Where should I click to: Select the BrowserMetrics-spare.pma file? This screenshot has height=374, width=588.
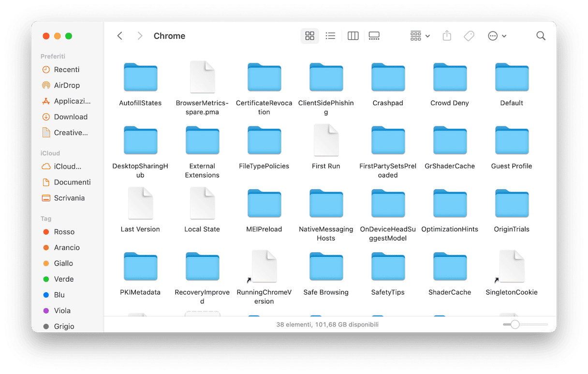pyautogui.click(x=202, y=77)
